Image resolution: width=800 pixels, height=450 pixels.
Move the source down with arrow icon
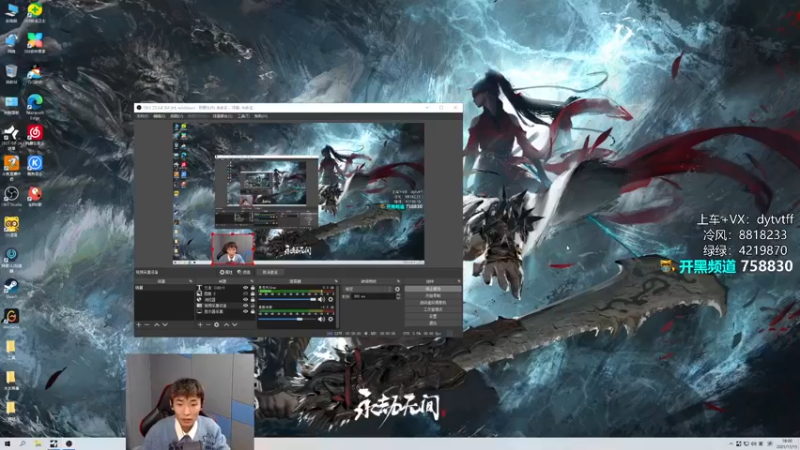pos(235,325)
